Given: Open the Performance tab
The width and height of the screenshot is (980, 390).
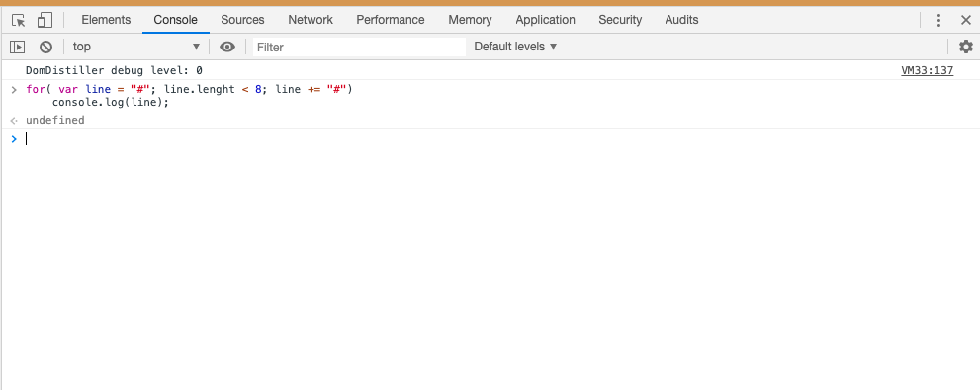Looking at the screenshot, I should (390, 20).
